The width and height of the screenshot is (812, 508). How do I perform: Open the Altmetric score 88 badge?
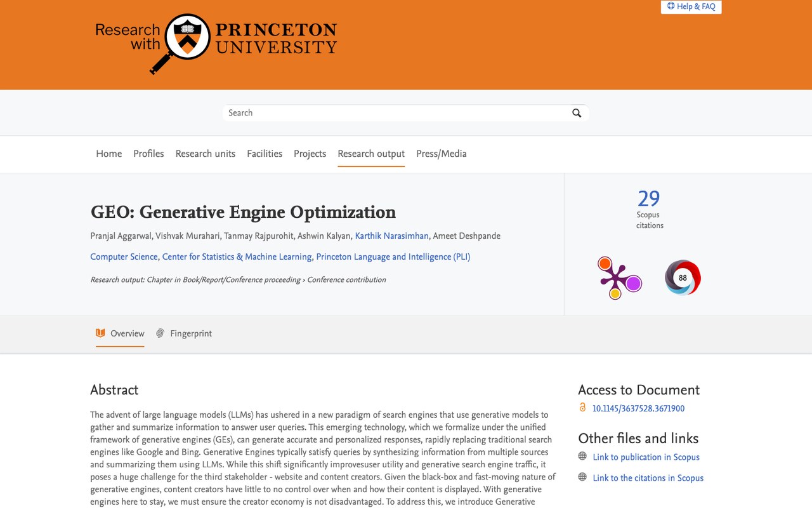tap(683, 277)
